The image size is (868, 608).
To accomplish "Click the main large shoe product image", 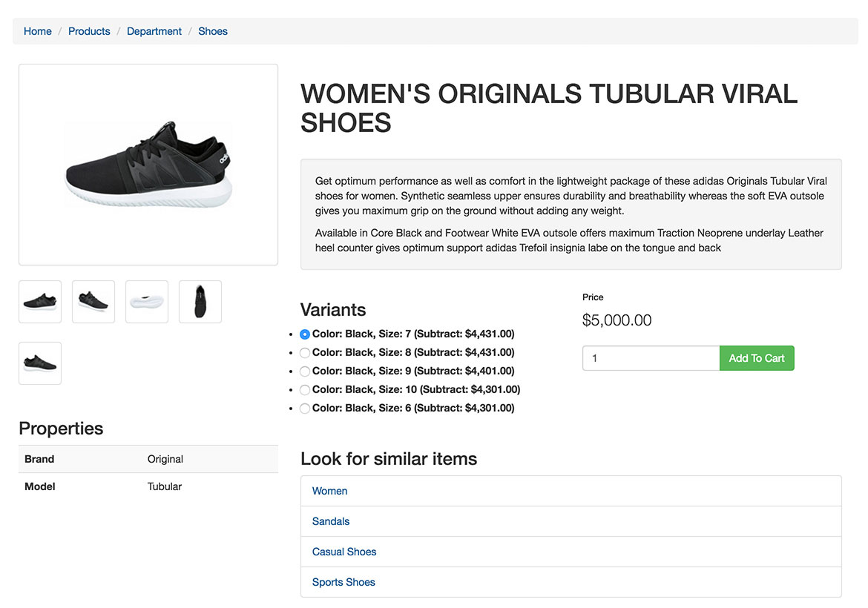I will 148,165.
